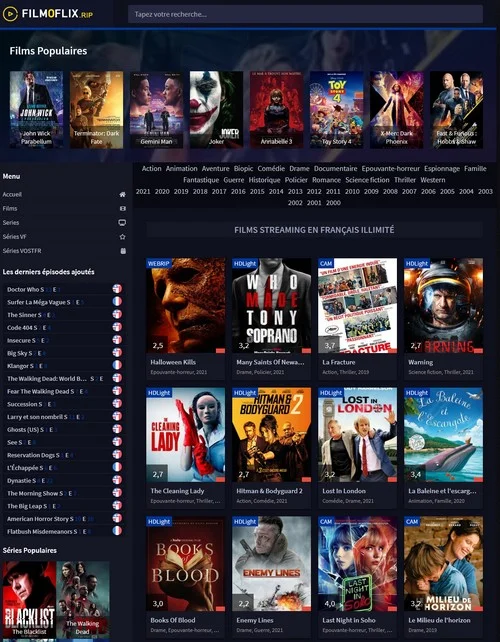Click the star icon beside Séries VF
This screenshot has height=642, width=500.
tap(122, 237)
